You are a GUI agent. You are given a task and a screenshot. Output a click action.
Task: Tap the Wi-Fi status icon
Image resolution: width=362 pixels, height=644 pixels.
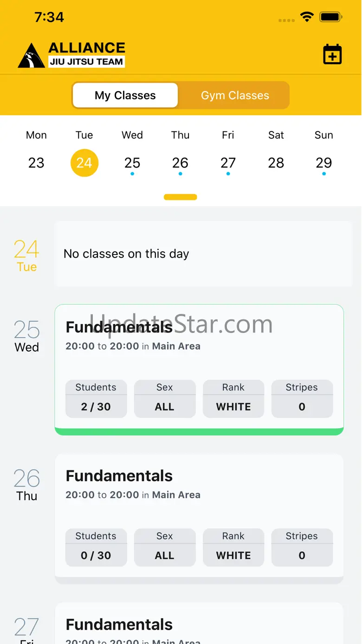307,17
